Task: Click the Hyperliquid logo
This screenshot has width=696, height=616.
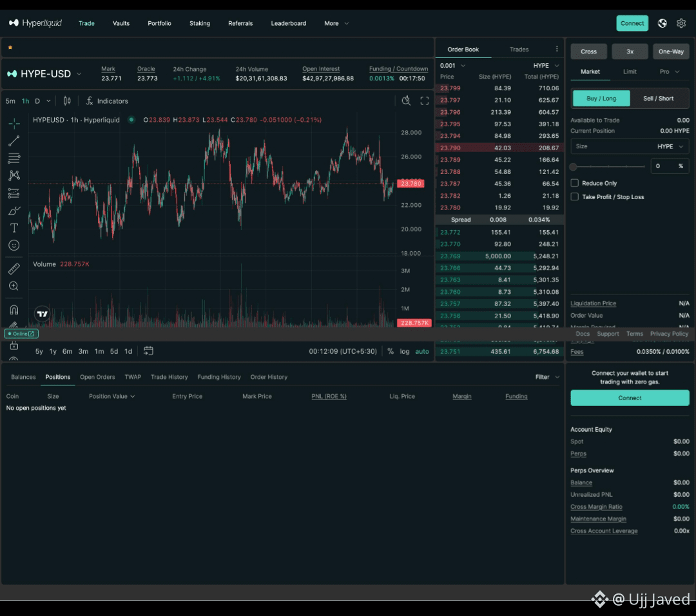Action: (x=35, y=23)
